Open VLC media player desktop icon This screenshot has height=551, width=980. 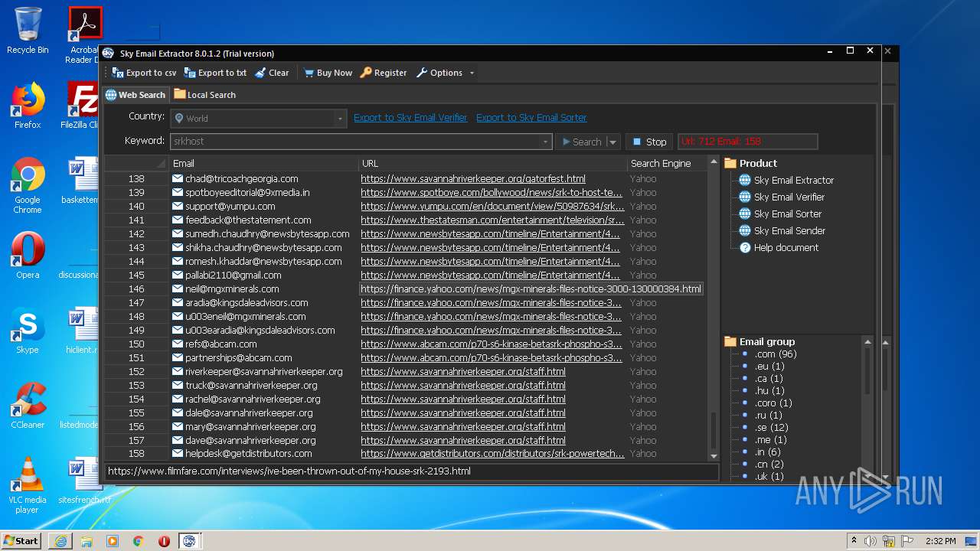pos(28,485)
